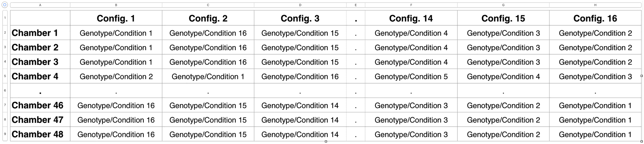The image size is (644, 144).
Task: Select column B header
Action: pyautogui.click(x=116, y=5)
